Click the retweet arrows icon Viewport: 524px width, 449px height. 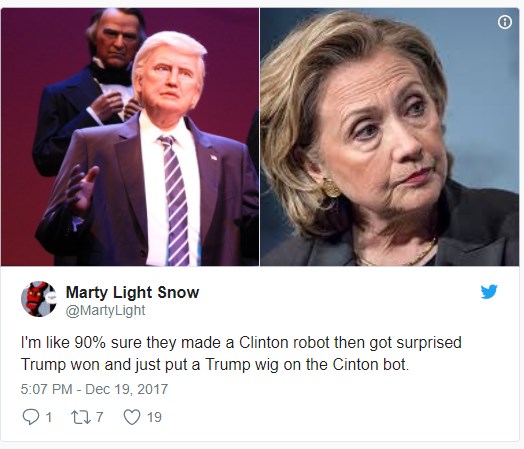pyautogui.click(x=81, y=417)
